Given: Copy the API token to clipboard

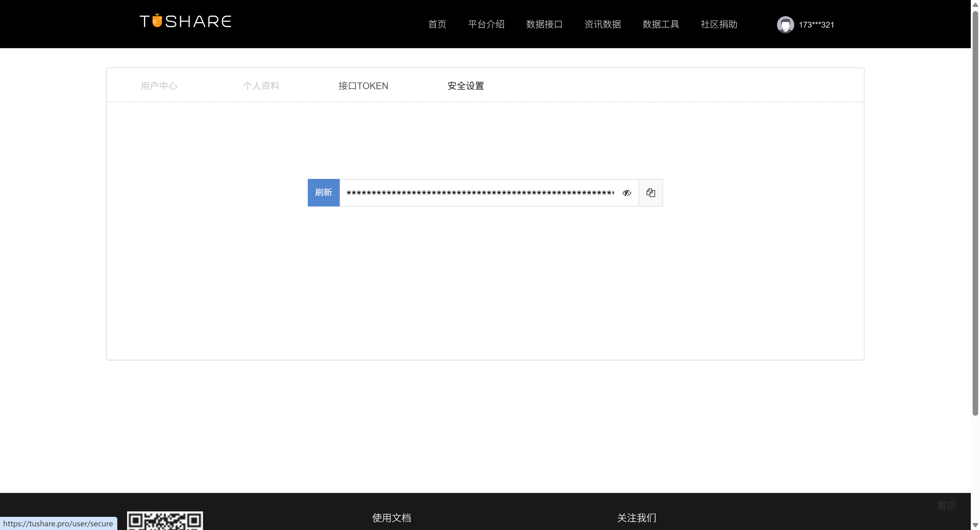Looking at the screenshot, I should coord(650,192).
